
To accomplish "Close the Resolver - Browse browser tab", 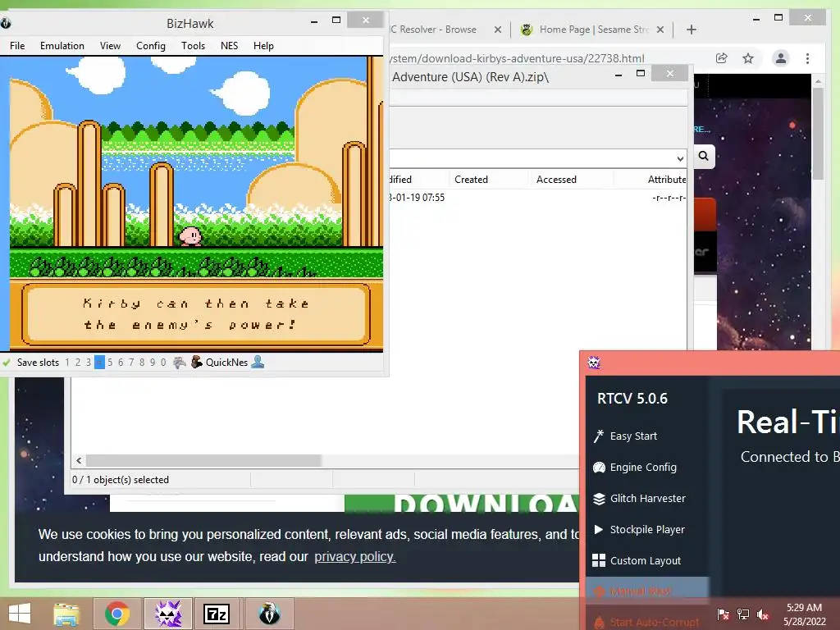I will click(x=498, y=30).
